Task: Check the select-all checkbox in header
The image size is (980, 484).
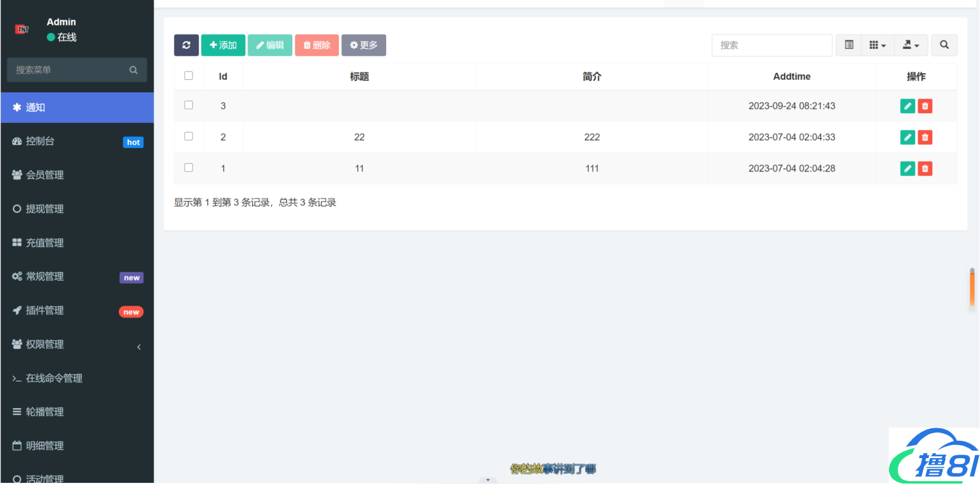Action: point(189,76)
